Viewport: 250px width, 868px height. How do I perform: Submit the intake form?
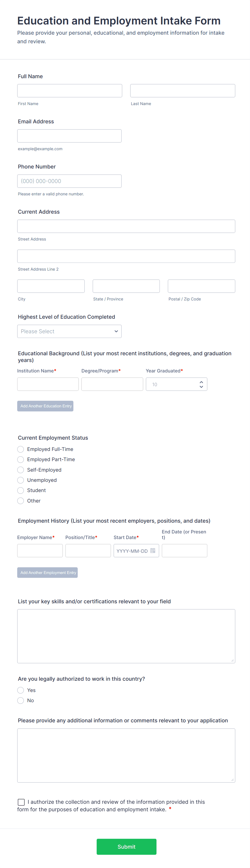click(x=126, y=847)
